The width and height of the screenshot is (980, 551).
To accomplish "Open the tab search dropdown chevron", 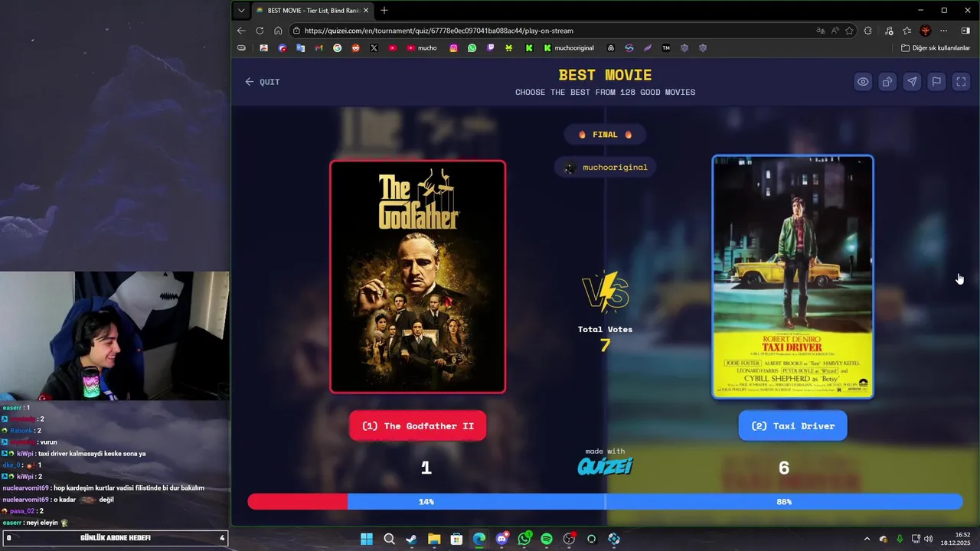I will (x=241, y=11).
